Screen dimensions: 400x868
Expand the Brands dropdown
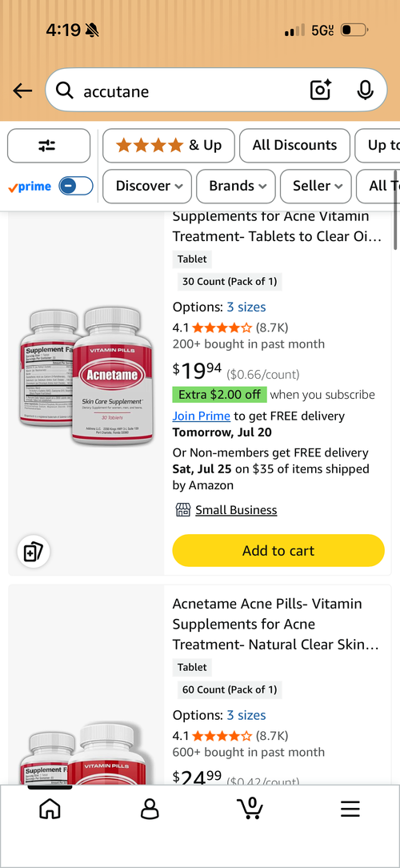pyautogui.click(x=236, y=186)
